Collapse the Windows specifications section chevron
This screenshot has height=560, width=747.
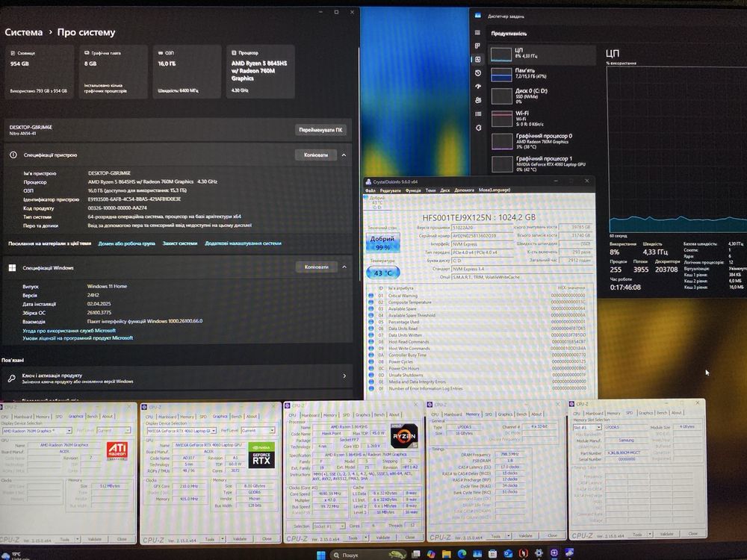[x=344, y=267]
